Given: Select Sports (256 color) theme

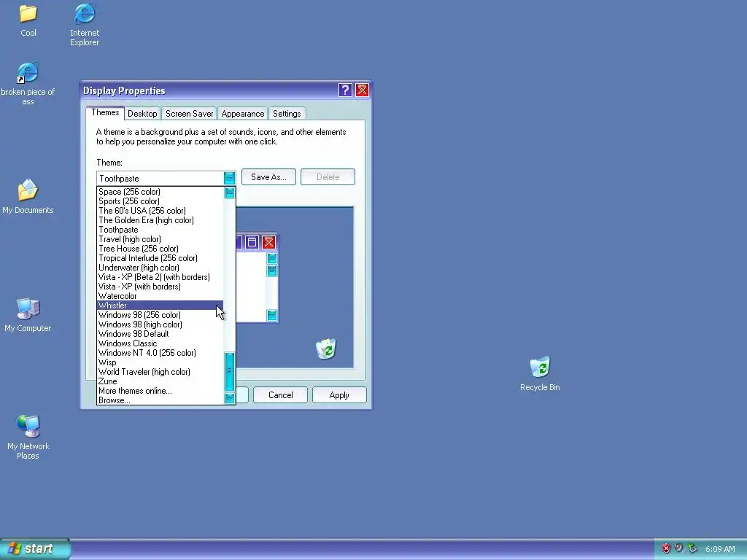Looking at the screenshot, I should [x=160, y=201].
